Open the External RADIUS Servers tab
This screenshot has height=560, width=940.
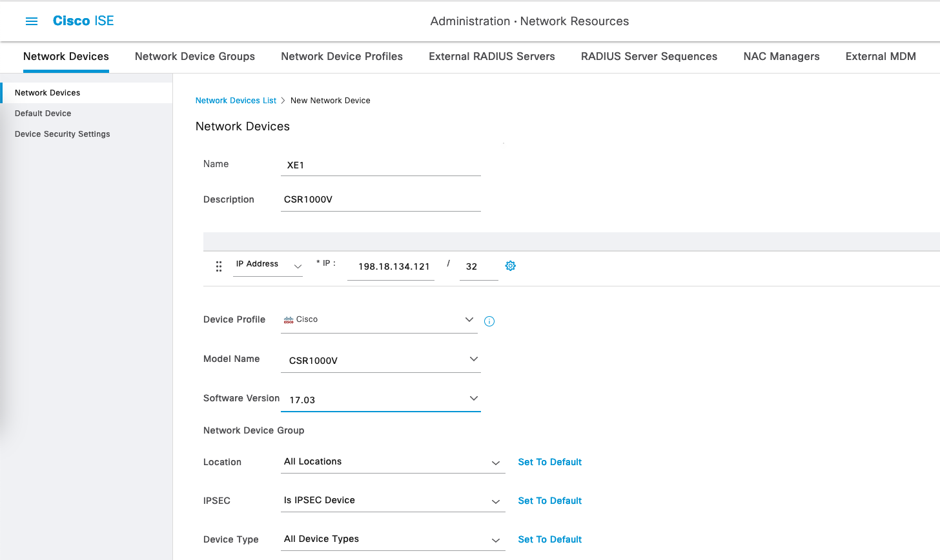click(x=492, y=56)
